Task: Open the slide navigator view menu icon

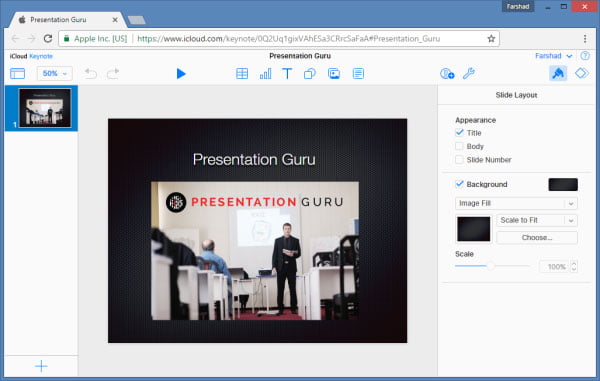Action: (x=17, y=73)
